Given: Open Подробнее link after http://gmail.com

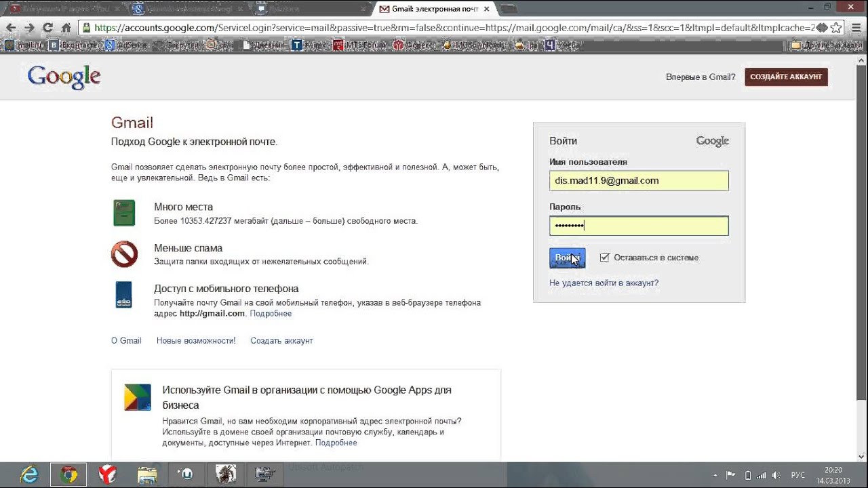Looking at the screenshot, I should click(x=271, y=314).
